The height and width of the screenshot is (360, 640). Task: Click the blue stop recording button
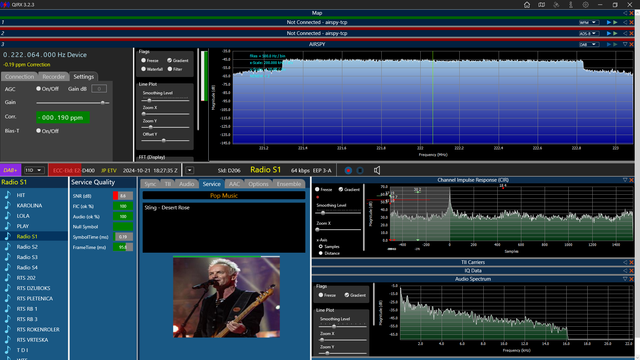pyautogui.click(x=360, y=170)
